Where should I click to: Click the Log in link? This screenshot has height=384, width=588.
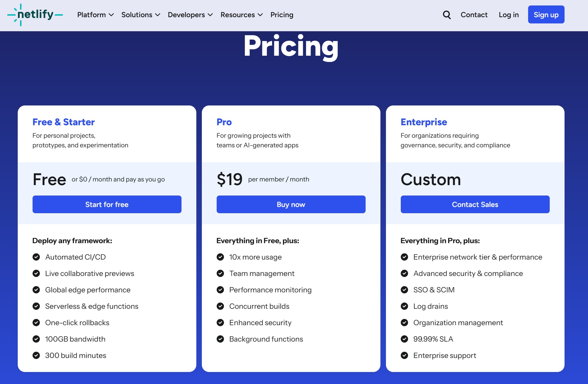(509, 15)
